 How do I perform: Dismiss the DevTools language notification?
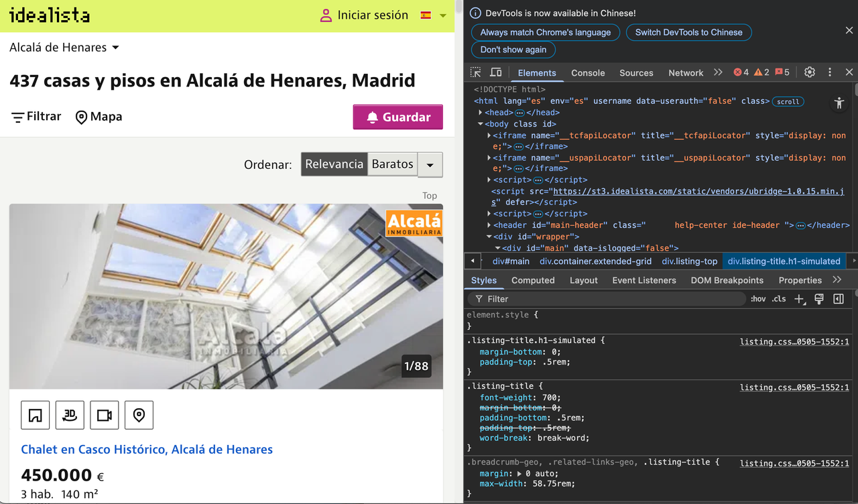849,30
